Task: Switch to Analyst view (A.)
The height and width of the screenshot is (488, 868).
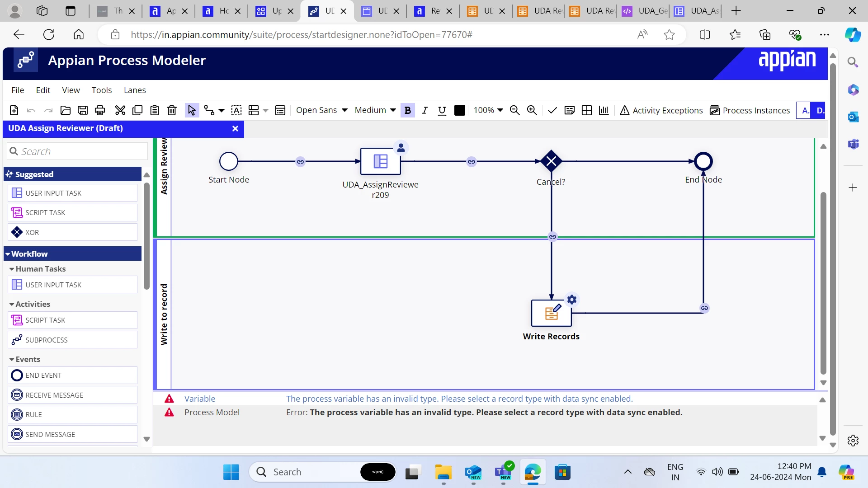Action: click(x=804, y=110)
